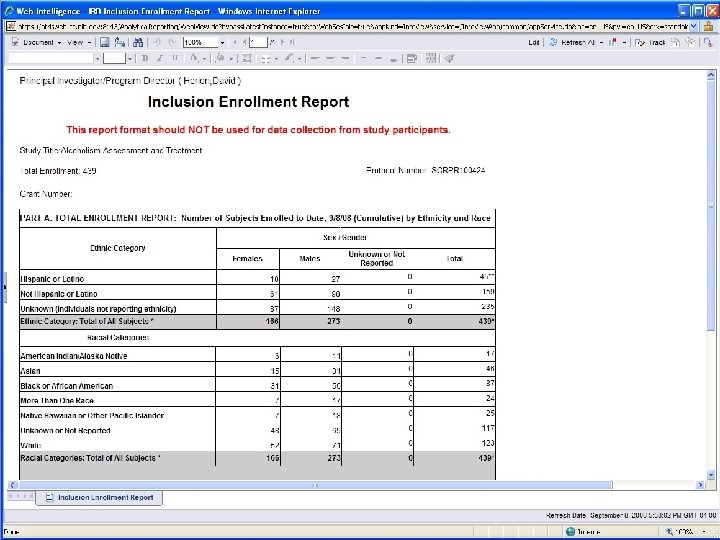Click the Inclusion Enrollment Report title heading
This screenshot has width=720, height=540.
point(248,101)
